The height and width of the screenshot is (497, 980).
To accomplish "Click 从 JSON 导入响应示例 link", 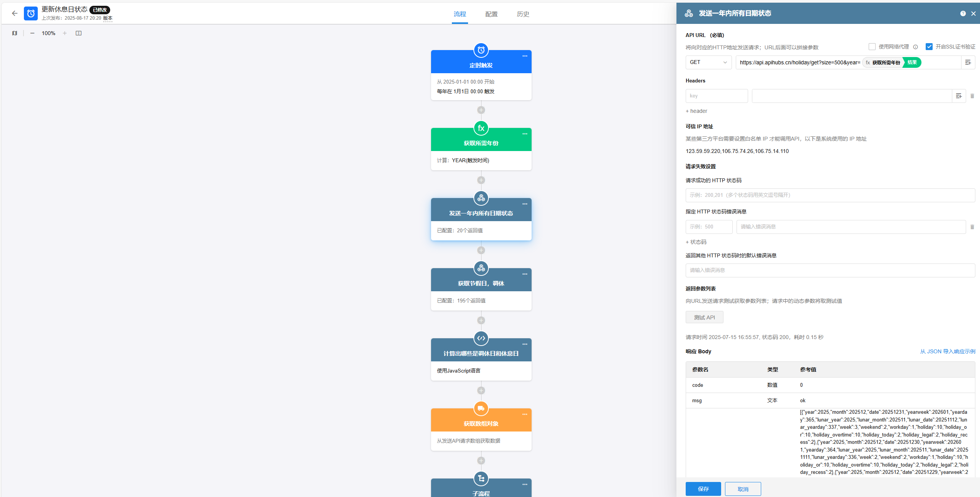I will click(947, 351).
